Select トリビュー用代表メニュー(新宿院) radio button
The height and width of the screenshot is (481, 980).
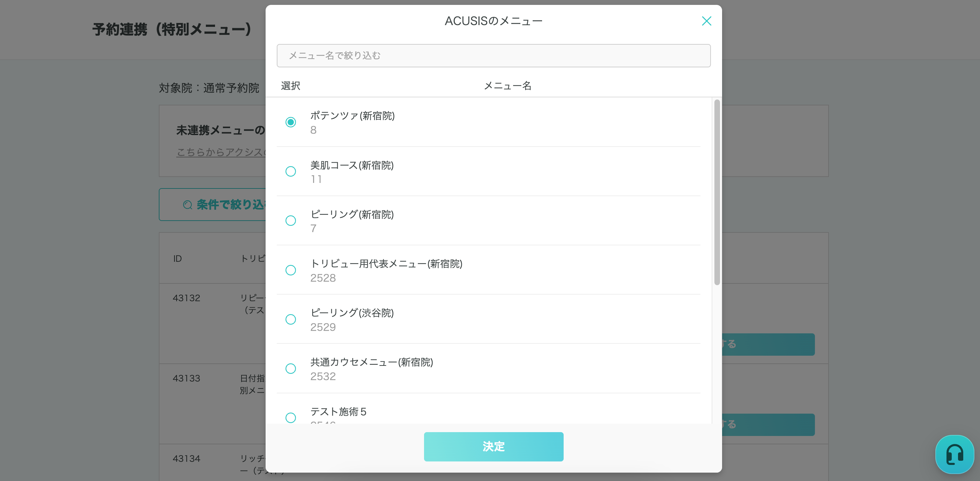click(291, 270)
